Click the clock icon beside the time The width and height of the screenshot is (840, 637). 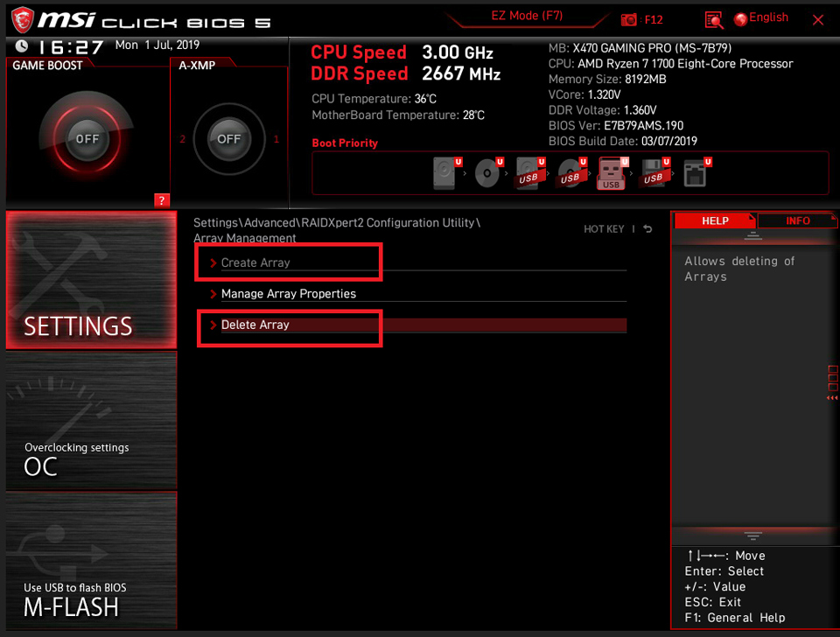point(21,46)
